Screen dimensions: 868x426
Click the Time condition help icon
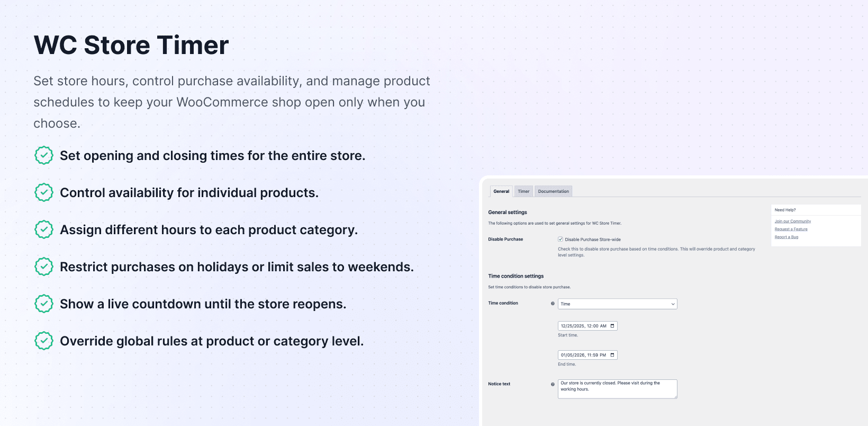553,304
